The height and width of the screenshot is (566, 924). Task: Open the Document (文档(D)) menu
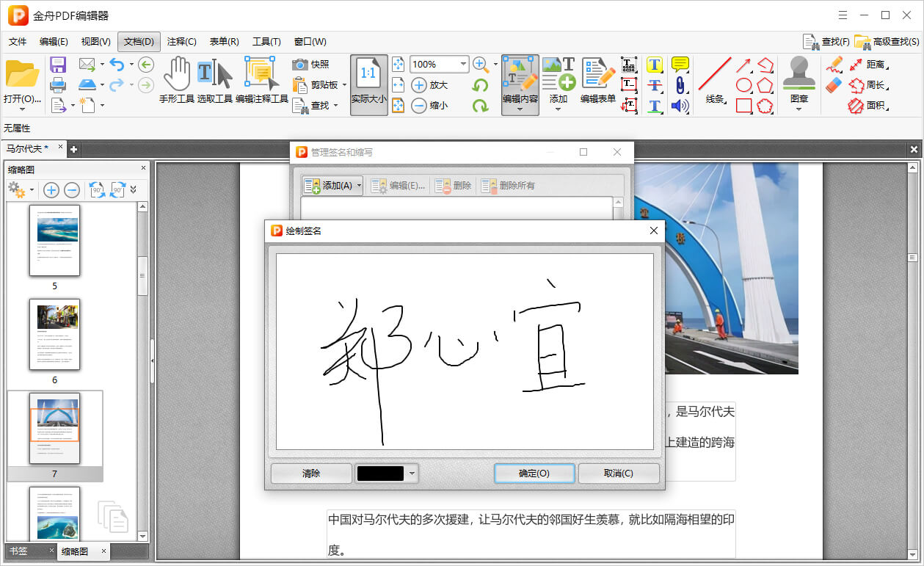click(x=139, y=42)
